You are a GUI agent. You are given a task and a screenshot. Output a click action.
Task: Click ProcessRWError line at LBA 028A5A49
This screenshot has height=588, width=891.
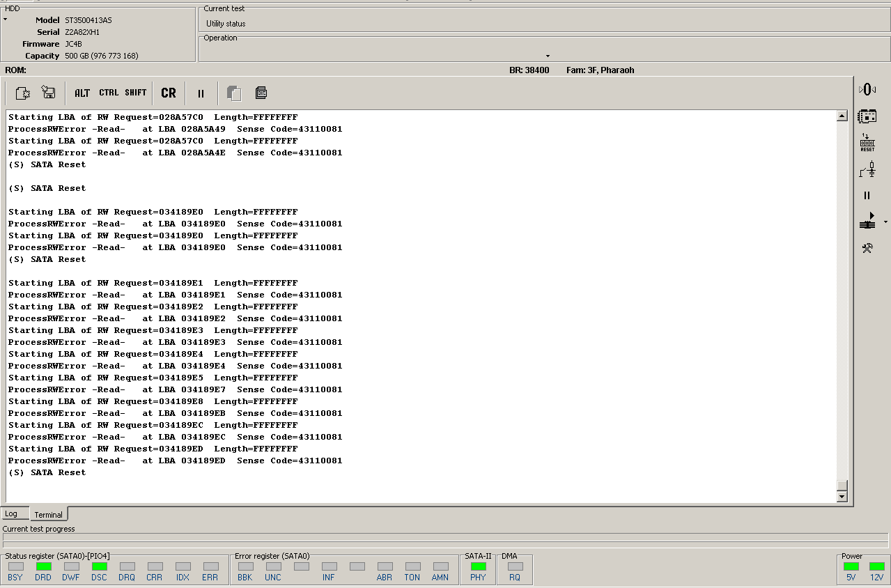click(x=175, y=129)
